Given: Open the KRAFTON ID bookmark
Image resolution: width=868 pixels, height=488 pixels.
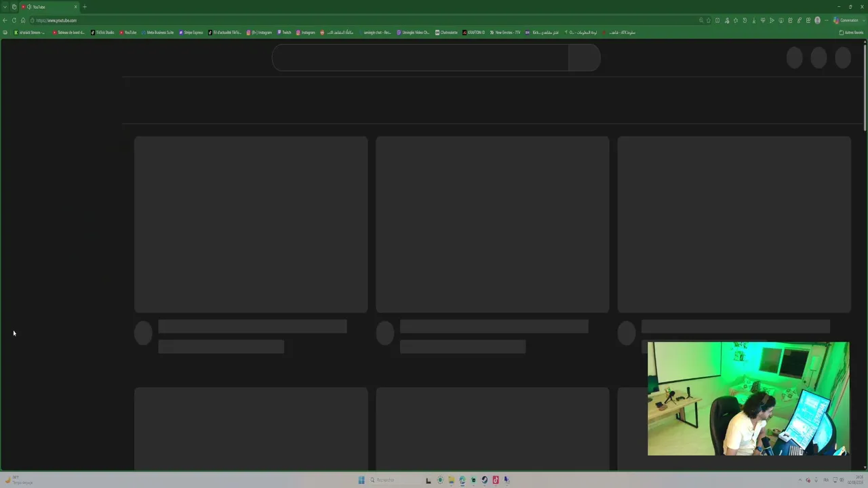Looking at the screenshot, I should point(474,33).
